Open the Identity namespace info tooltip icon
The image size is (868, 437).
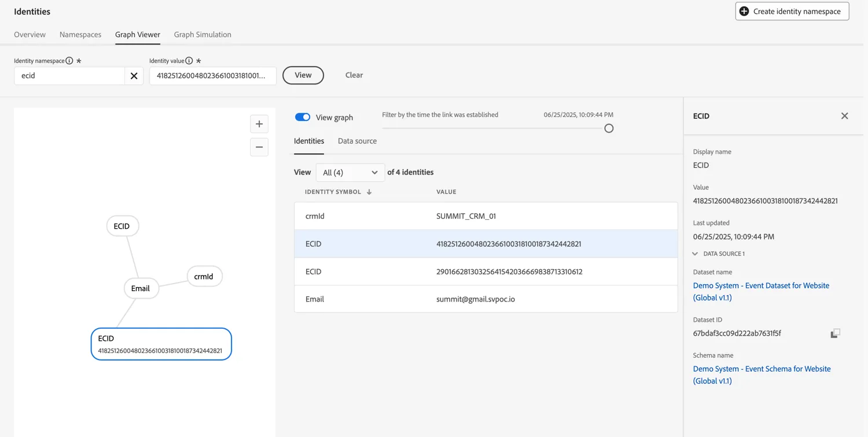click(x=69, y=61)
